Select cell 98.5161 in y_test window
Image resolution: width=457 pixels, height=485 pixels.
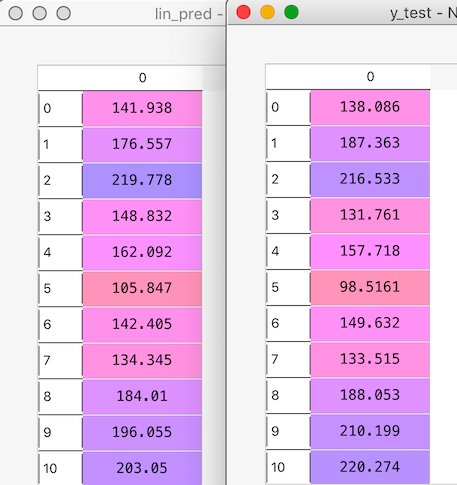pos(370,287)
